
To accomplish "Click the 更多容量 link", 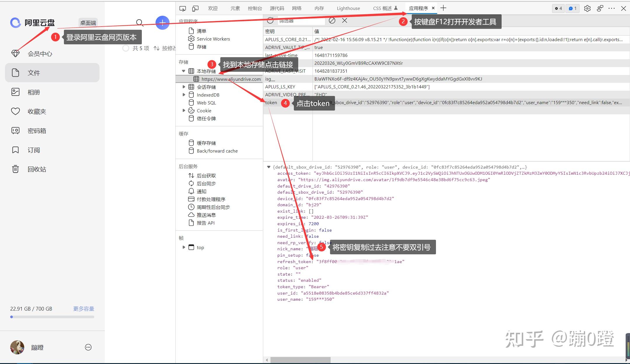I will coord(83,309).
